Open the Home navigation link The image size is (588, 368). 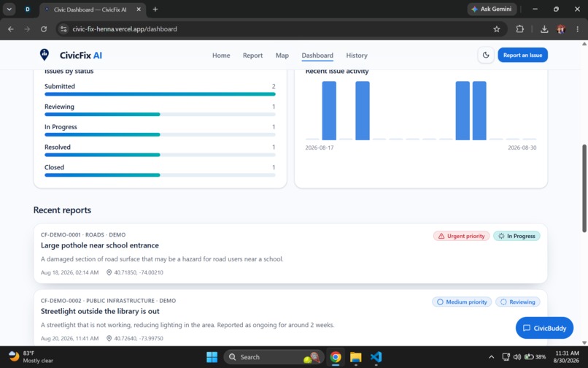click(221, 55)
